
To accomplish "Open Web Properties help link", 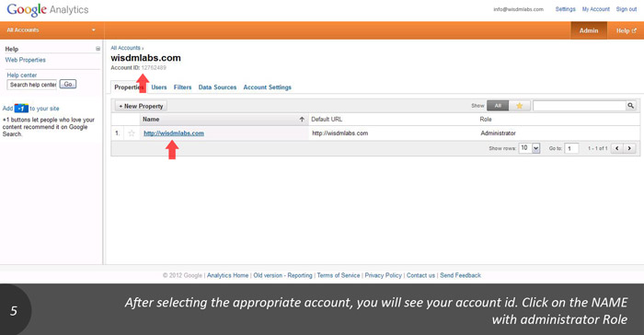I will [x=26, y=60].
